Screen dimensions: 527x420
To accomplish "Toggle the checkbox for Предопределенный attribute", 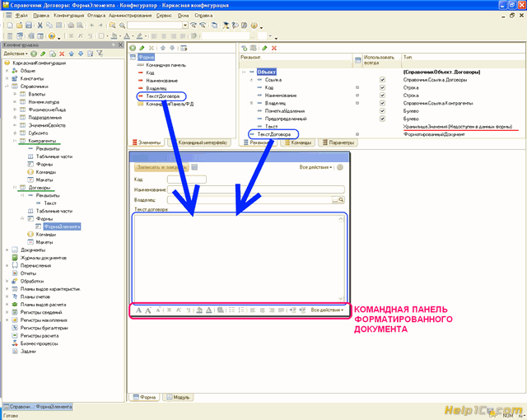I will (x=382, y=119).
